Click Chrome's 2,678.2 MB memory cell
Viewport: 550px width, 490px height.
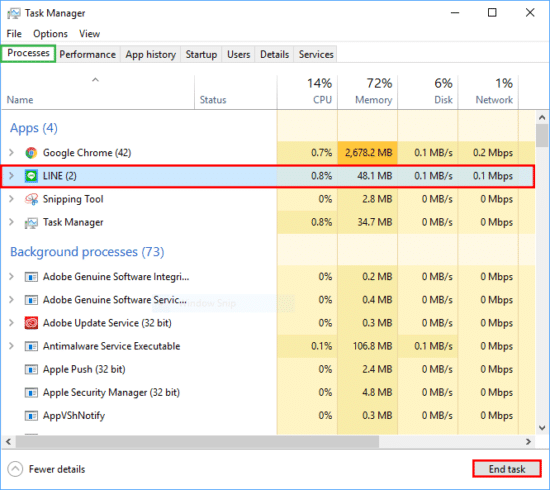368,153
